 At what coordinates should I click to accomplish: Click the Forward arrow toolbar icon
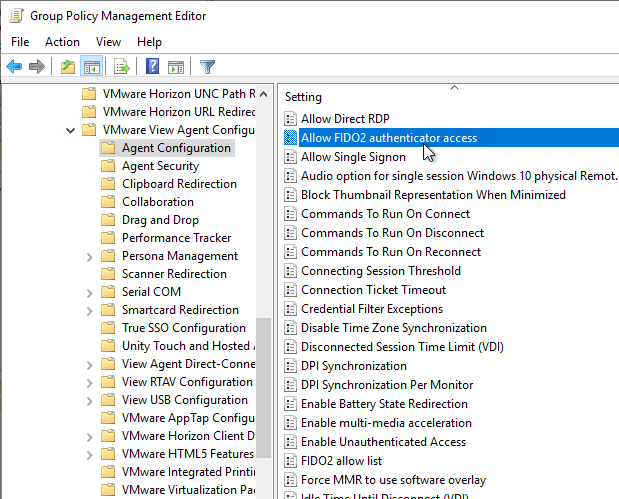(x=37, y=66)
